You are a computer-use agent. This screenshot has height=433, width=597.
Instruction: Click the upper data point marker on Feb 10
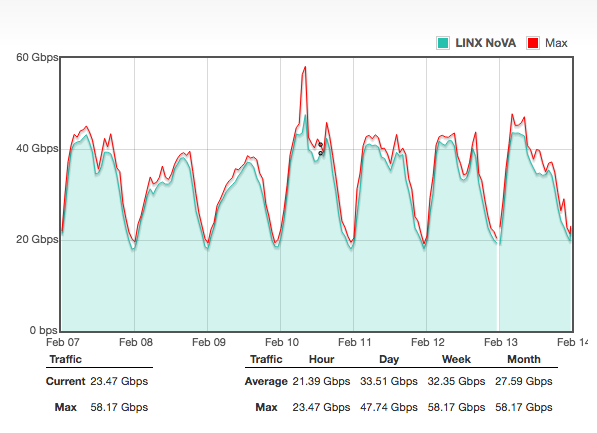click(x=321, y=145)
